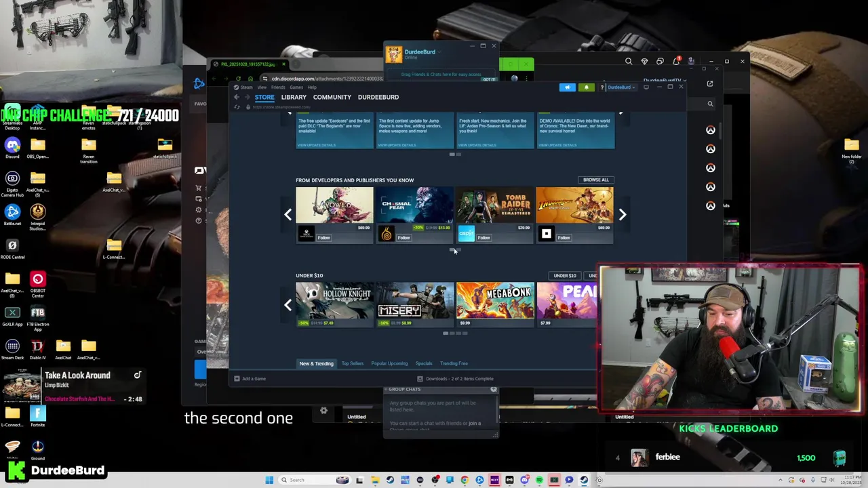Launch Diablo IV desktop shortcut

(37, 350)
